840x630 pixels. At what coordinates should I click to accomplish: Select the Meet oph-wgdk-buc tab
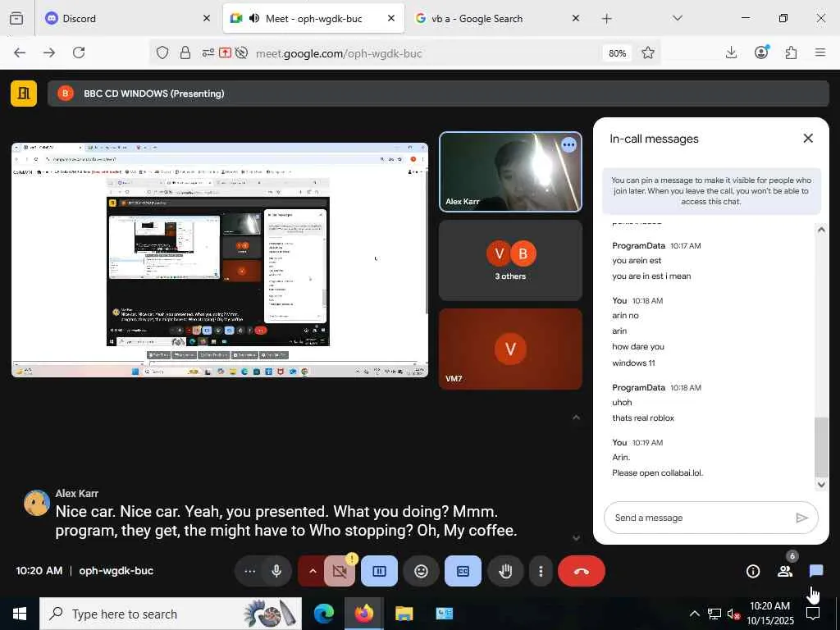(x=313, y=18)
